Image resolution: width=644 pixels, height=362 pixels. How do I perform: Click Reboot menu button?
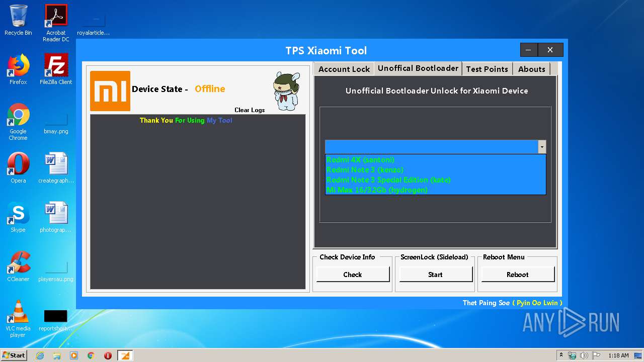click(518, 275)
